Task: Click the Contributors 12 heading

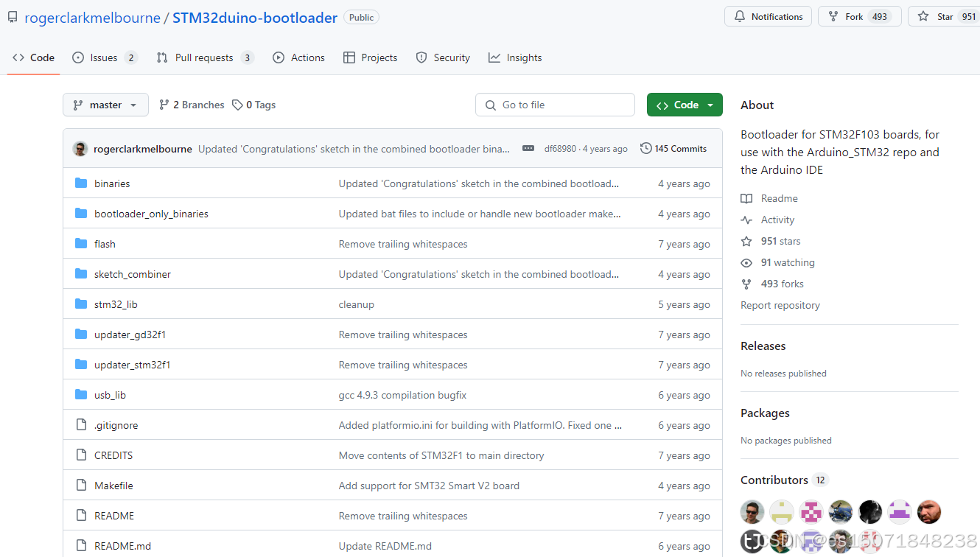Action: coord(785,480)
